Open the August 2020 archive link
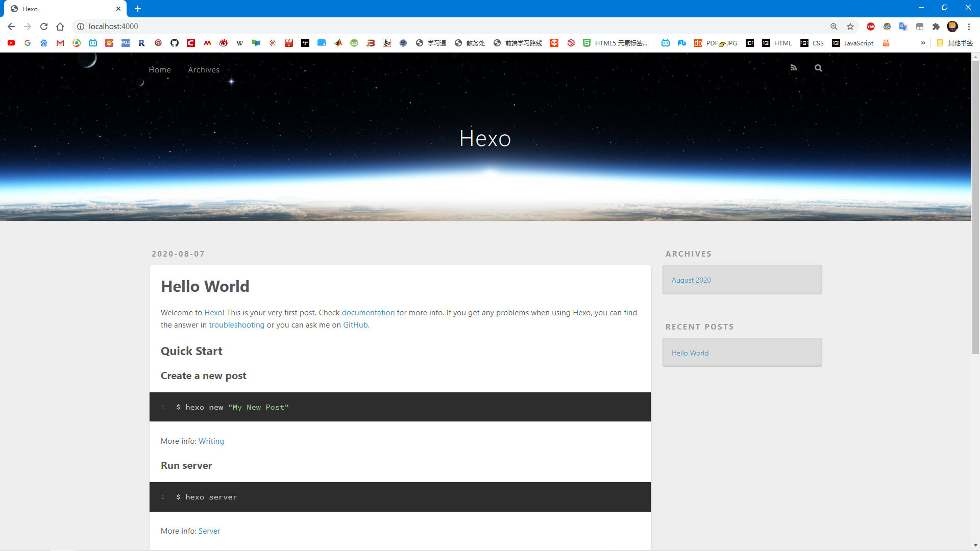The image size is (980, 551). (691, 280)
